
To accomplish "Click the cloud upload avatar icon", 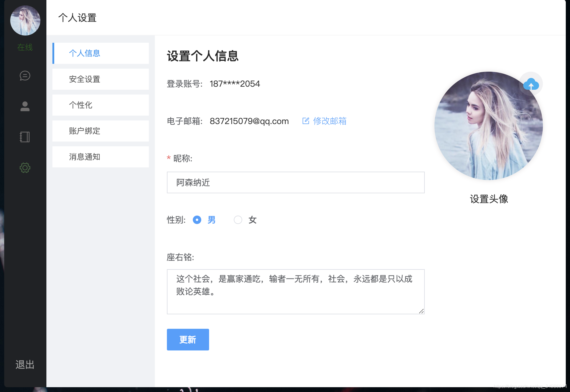I will (531, 84).
